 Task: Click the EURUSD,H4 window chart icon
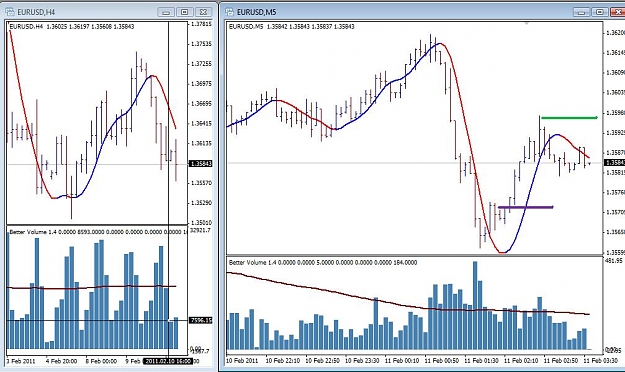10,12
